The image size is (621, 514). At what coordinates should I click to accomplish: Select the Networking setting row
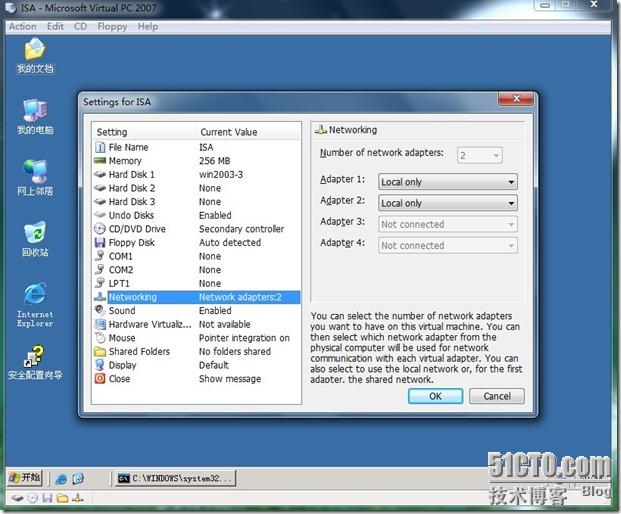196,297
